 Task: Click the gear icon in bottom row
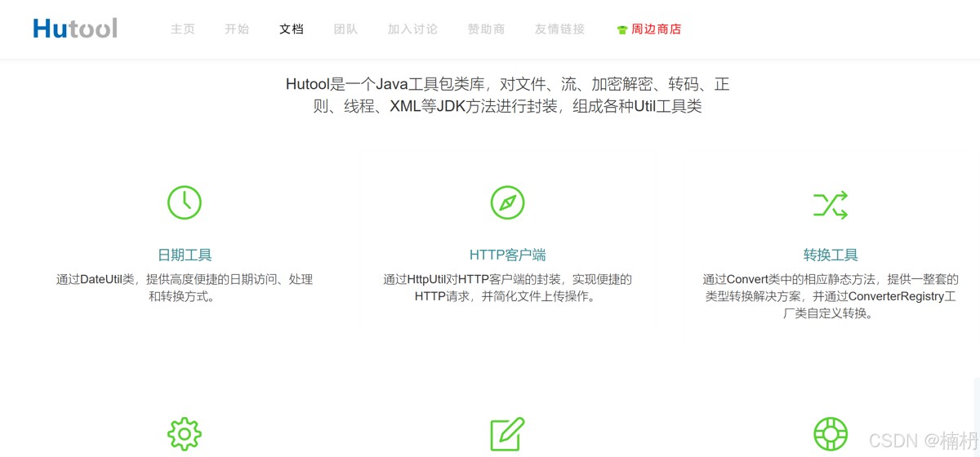pyautogui.click(x=185, y=434)
